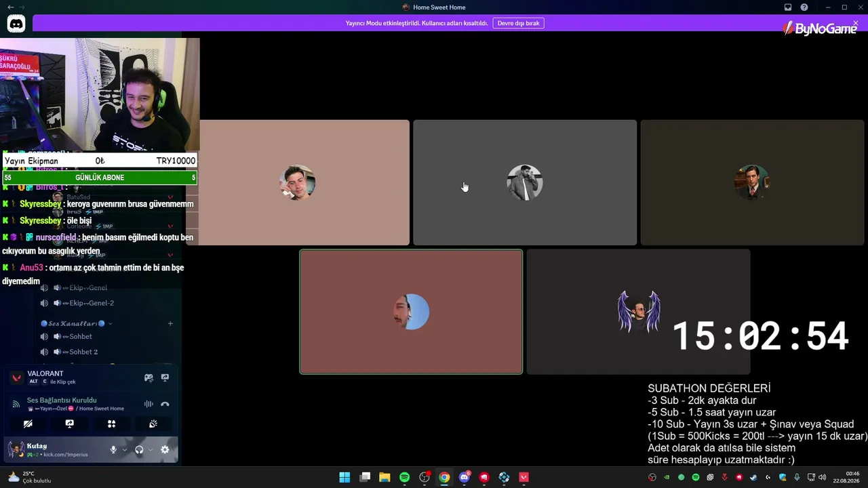Click 'Devre dışı bırak' to disable streamer mode

[x=518, y=23]
